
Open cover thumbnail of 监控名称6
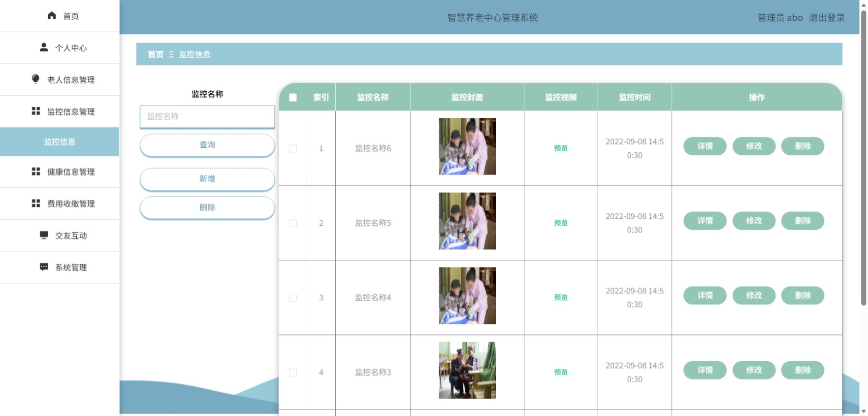click(x=467, y=146)
